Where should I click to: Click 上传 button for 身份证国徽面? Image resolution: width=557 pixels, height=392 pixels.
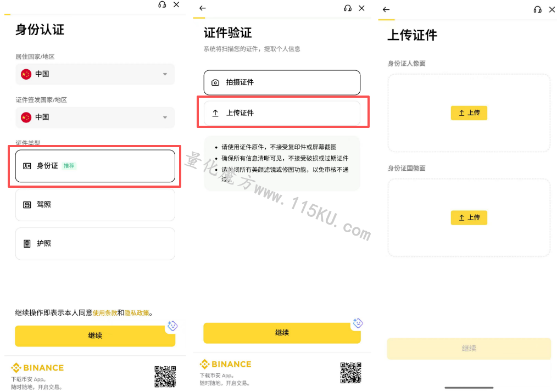point(469,217)
